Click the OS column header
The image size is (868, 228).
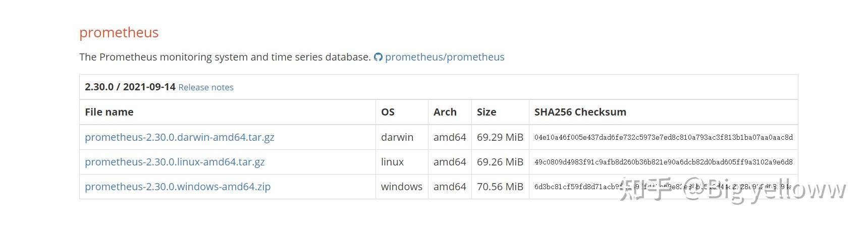(x=388, y=112)
